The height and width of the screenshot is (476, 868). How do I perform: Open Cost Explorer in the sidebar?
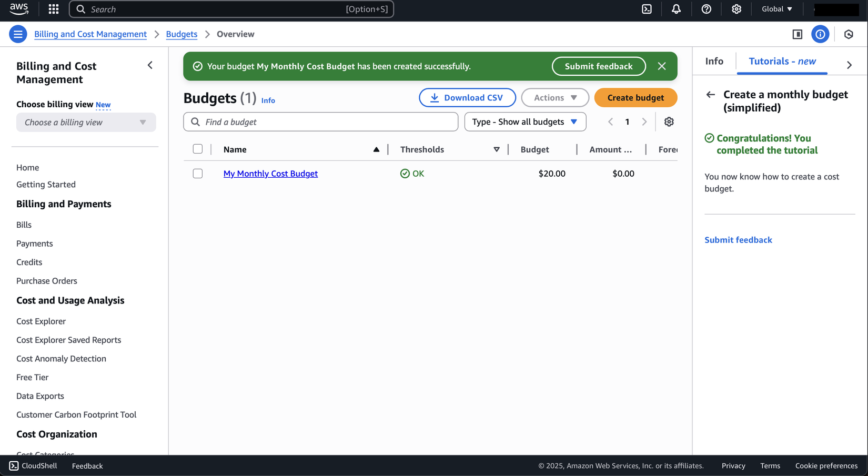click(41, 321)
